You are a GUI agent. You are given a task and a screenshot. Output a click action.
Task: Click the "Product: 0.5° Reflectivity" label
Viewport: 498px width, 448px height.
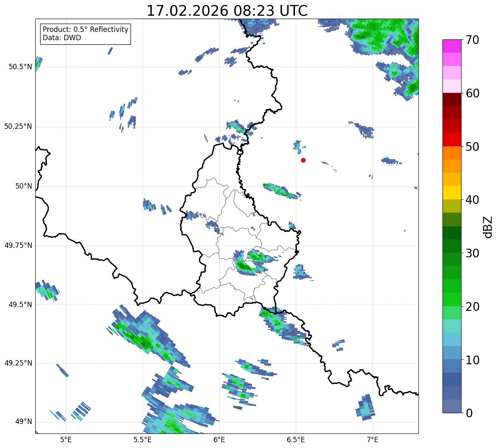[85, 30]
